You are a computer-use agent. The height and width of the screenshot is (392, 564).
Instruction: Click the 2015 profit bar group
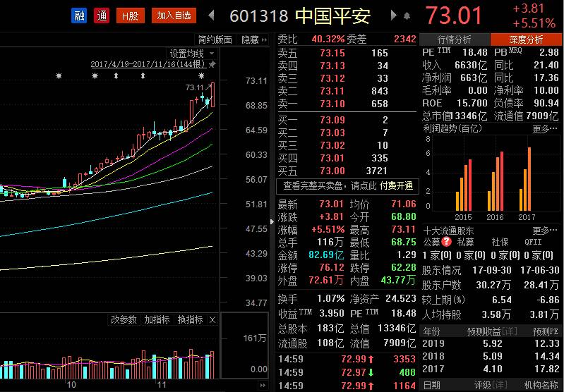[464, 185]
